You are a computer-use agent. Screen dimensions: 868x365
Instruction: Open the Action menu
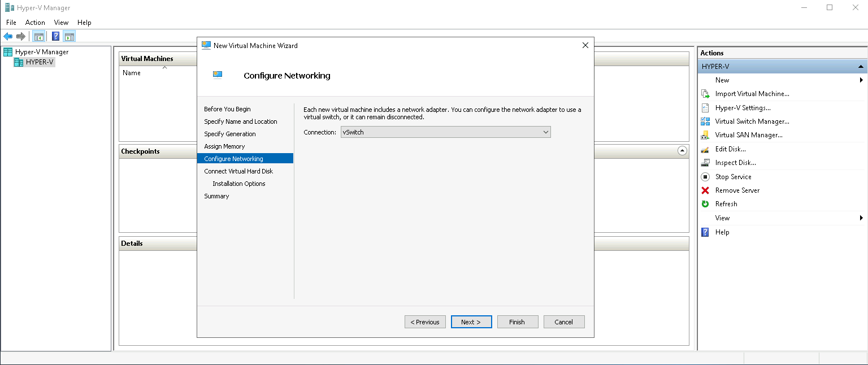pyautogui.click(x=35, y=23)
